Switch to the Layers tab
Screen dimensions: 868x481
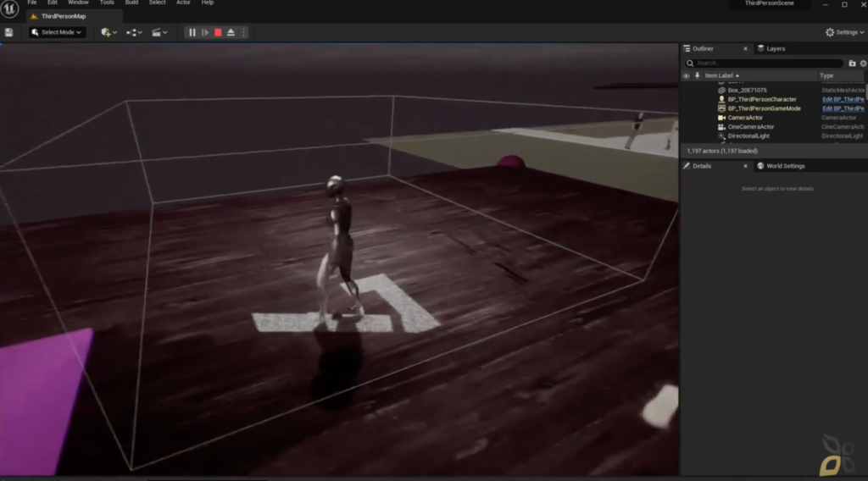pos(771,48)
